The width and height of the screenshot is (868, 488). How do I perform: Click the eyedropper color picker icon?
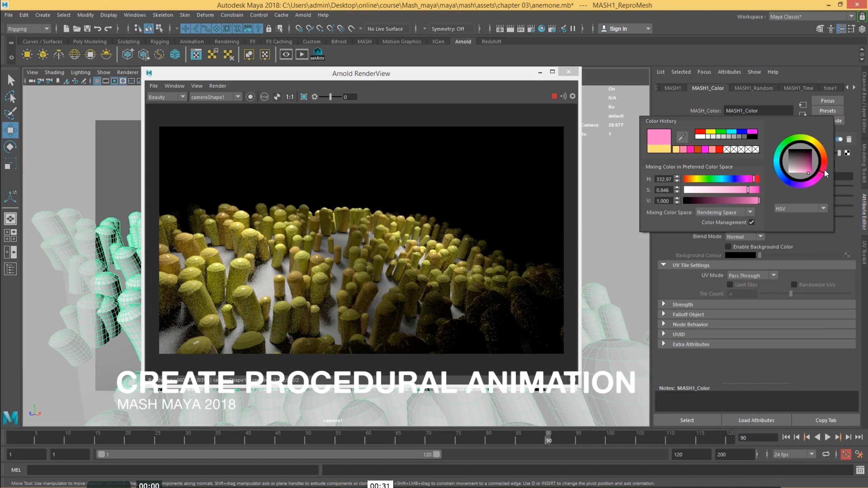(682, 137)
